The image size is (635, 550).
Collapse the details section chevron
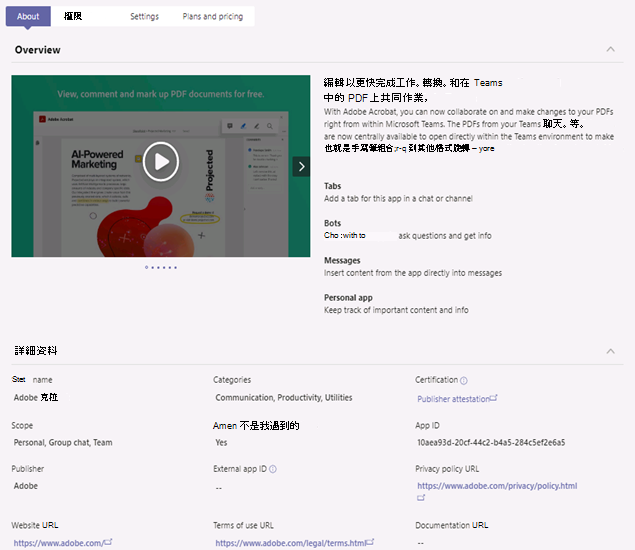pos(610,351)
